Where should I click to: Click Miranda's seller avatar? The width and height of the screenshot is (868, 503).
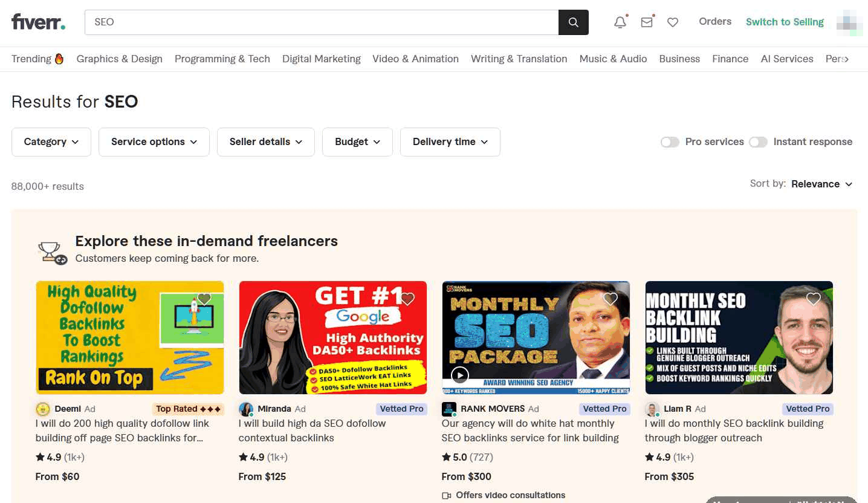tap(246, 409)
